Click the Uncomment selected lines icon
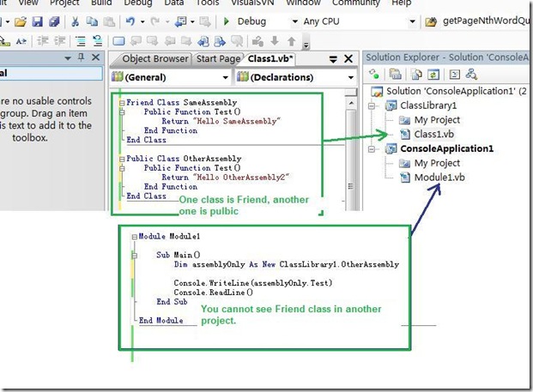The width and height of the screenshot is (533, 392). (97, 41)
